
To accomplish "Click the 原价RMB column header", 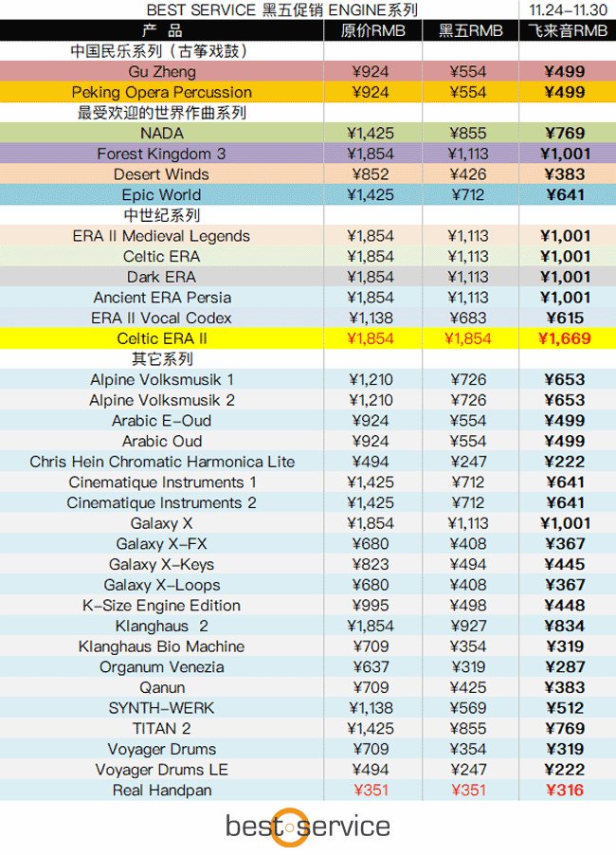I will (x=373, y=31).
